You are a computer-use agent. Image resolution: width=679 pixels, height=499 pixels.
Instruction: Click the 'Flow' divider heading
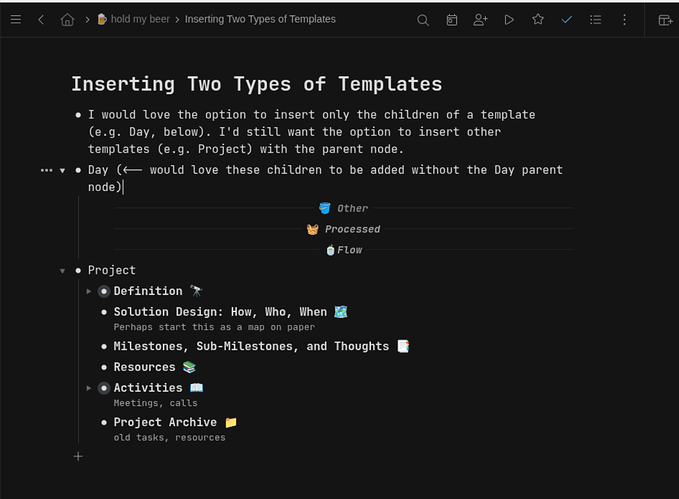349,250
